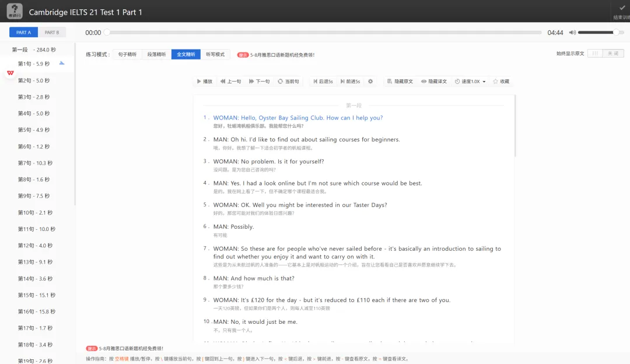The image size is (630, 364).
Task: Hide translation with the eye 隐藏译文
Action: [x=434, y=82]
